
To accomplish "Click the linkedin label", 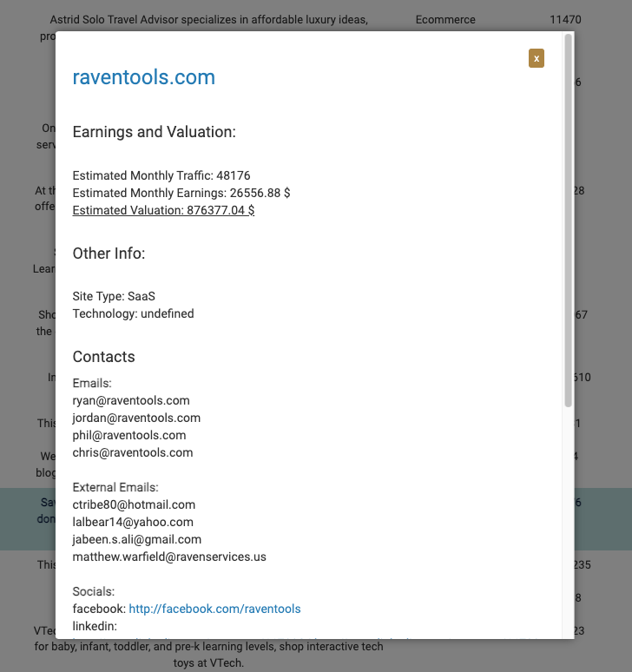I will 95,626.
